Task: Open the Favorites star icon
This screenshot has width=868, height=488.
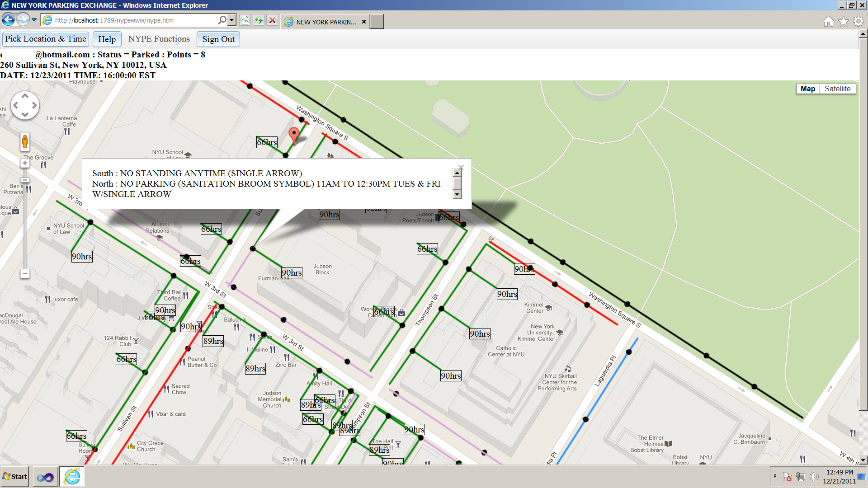Action: (x=843, y=21)
